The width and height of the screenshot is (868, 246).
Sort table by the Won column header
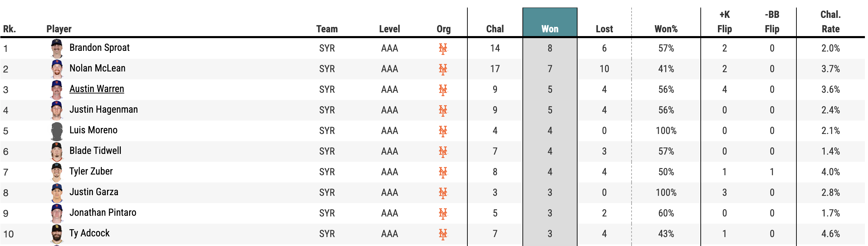[x=550, y=29]
